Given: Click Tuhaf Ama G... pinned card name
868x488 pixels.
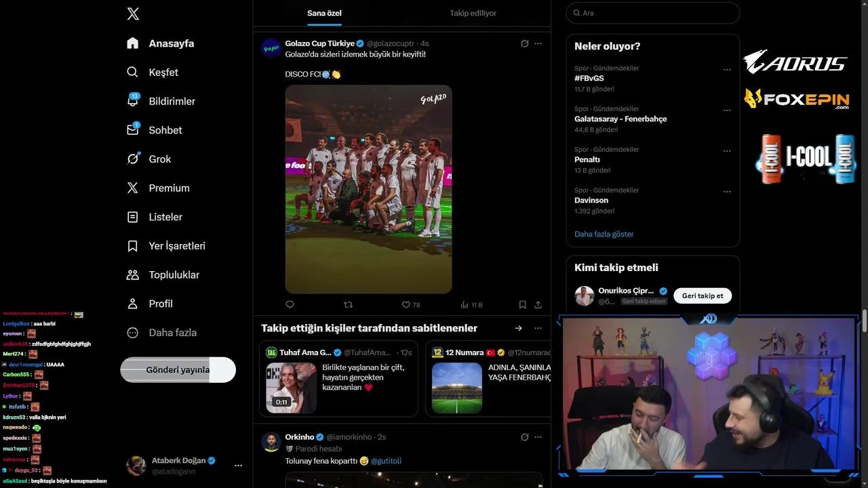Looking at the screenshot, I should coord(305,352).
